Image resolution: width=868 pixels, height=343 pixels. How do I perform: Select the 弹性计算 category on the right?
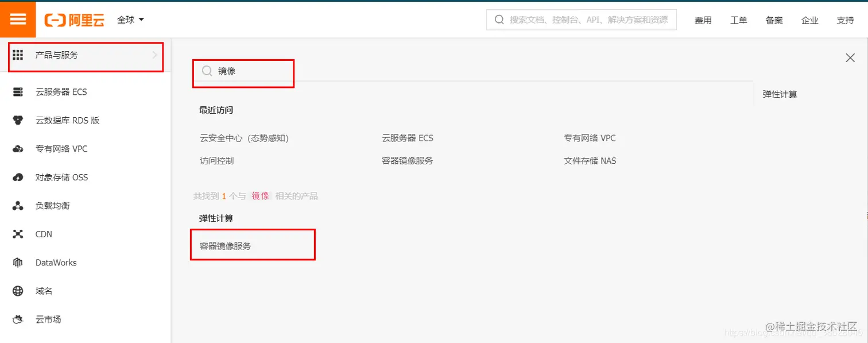point(780,94)
